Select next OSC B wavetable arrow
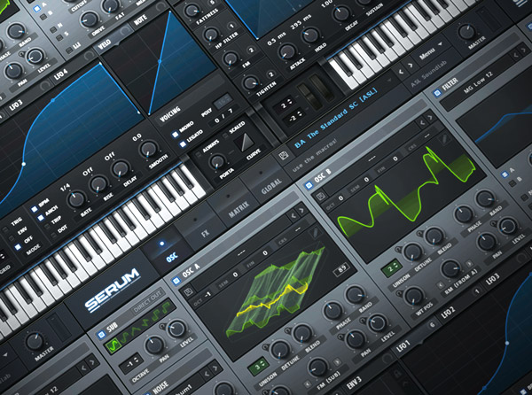The height and width of the screenshot is (395, 532). (431, 118)
